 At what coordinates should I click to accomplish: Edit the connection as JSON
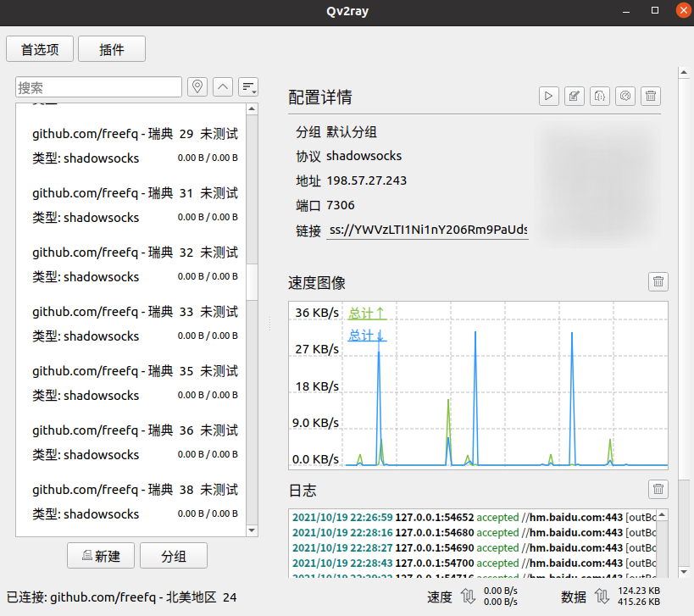coord(599,96)
